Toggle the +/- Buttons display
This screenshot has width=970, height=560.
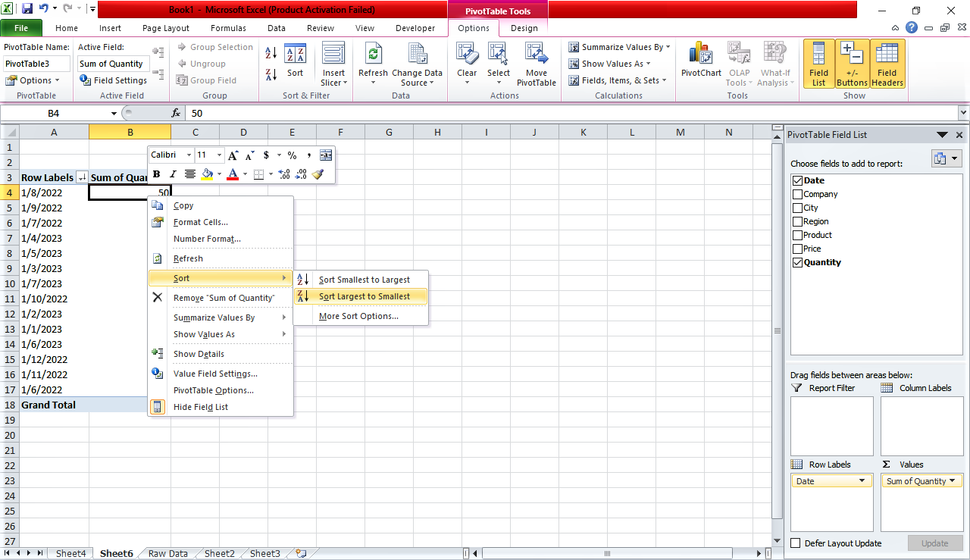[852, 64]
